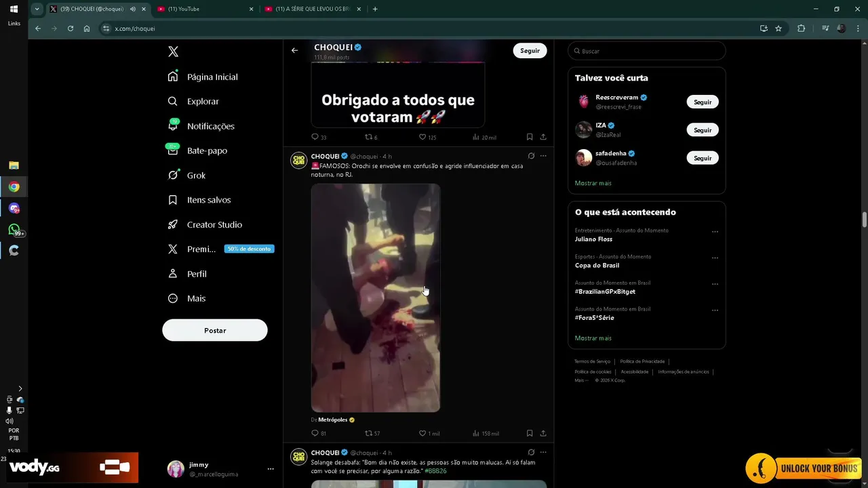Open more options for Copa do Brasil trend
The height and width of the screenshot is (488, 868).
(x=715, y=258)
